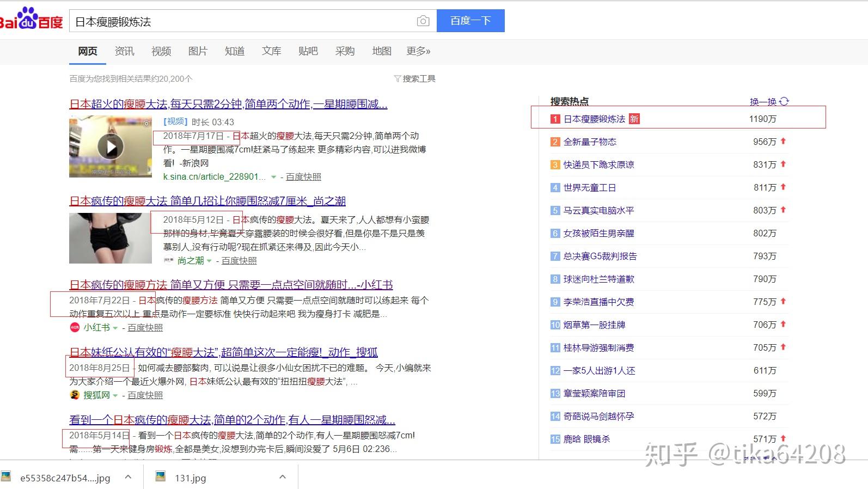Open hot search 奇葩说马剑越怀孕
This screenshot has height=489, width=868.
click(598, 416)
